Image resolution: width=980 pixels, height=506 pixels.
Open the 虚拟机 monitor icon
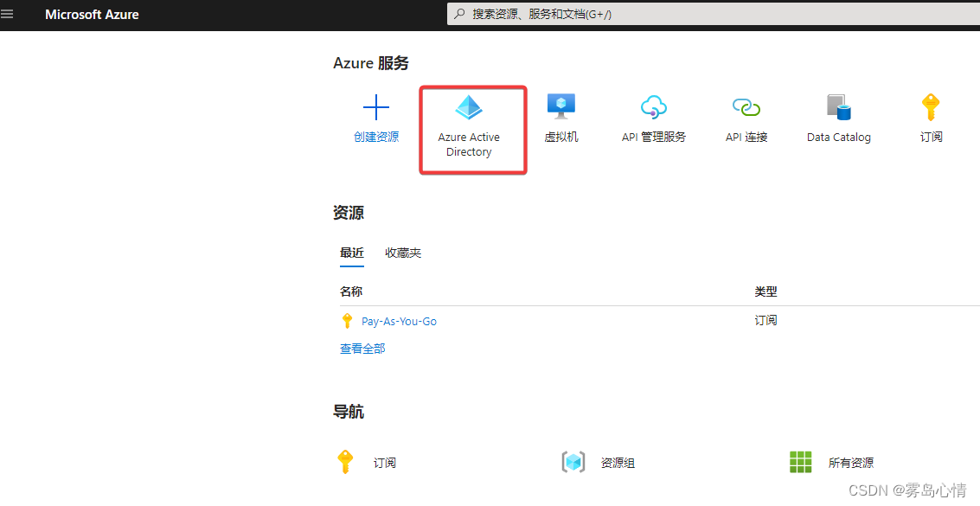(x=561, y=106)
